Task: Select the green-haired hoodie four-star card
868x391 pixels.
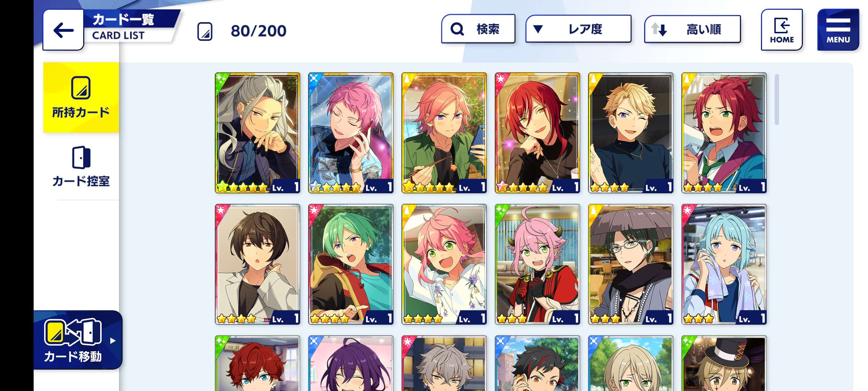Action: (351, 264)
